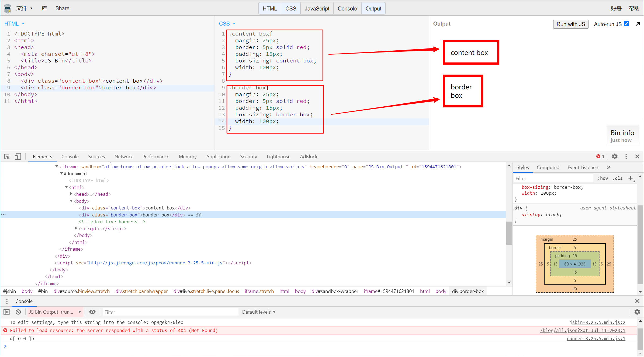The width and height of the screenshot is (644, 357).
Task: Collapse the iframe sandbox node
Action: tap(57, 167)
